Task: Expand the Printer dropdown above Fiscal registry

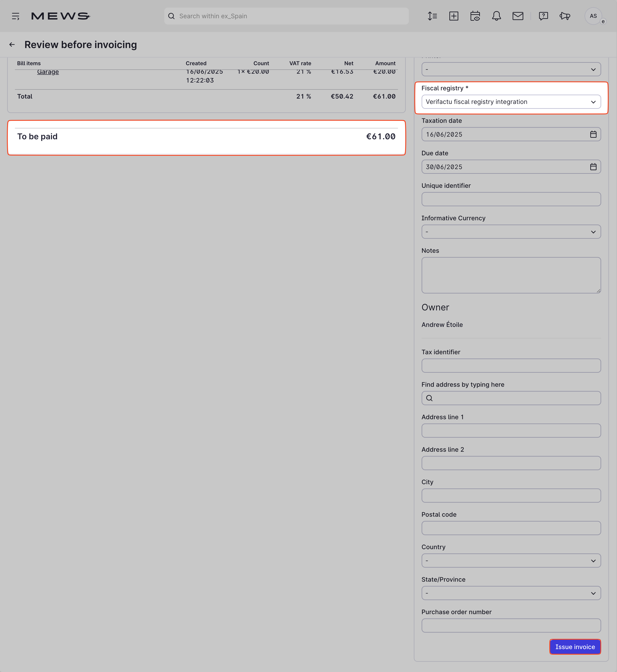Action: coord(511,69)
